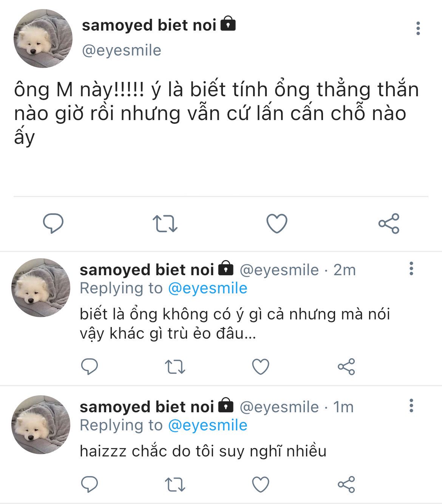Open more options on 2m-old reply
Viewport: 442px width, 504px height.
[411, 268]
